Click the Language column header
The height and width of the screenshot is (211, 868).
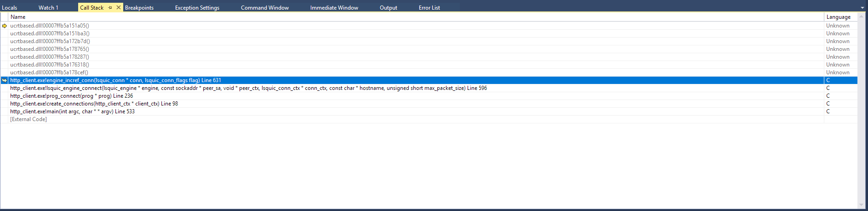tap(840, 17)
